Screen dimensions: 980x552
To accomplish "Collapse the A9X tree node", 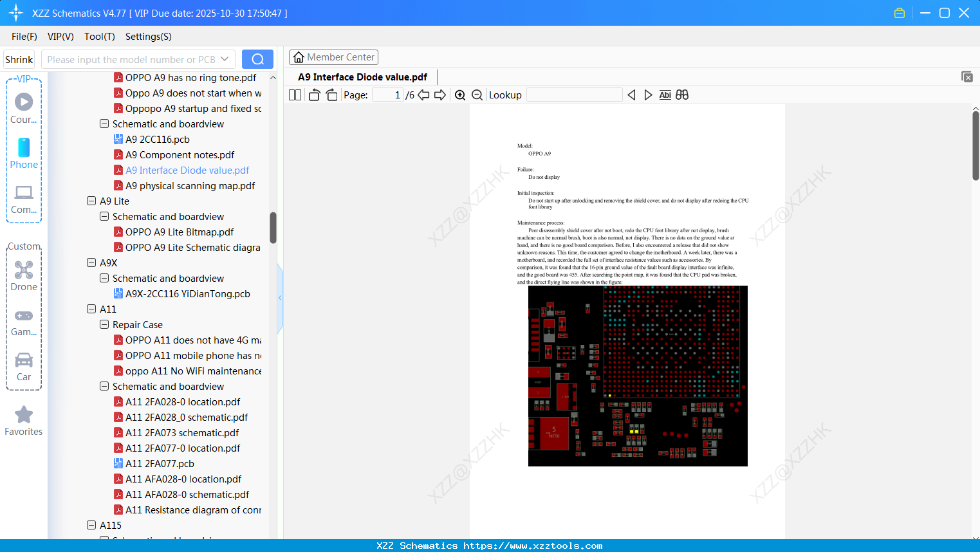I will click(x=91, y=262).
